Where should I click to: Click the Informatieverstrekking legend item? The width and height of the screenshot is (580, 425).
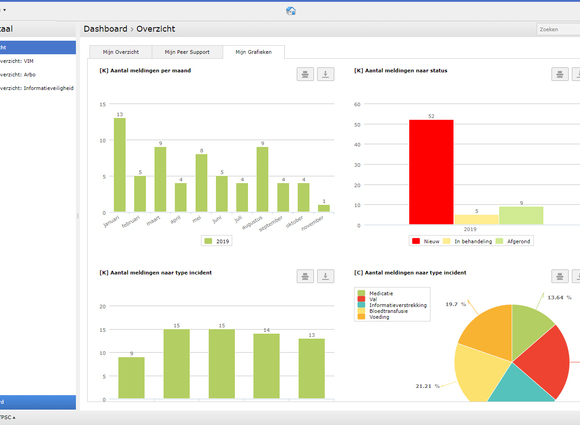(x=392, y=305)
